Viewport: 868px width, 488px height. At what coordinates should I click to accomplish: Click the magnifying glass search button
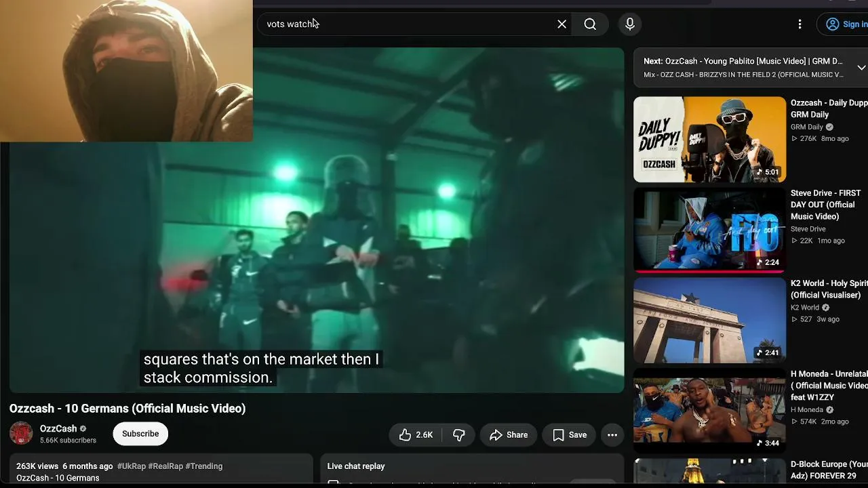590,24
